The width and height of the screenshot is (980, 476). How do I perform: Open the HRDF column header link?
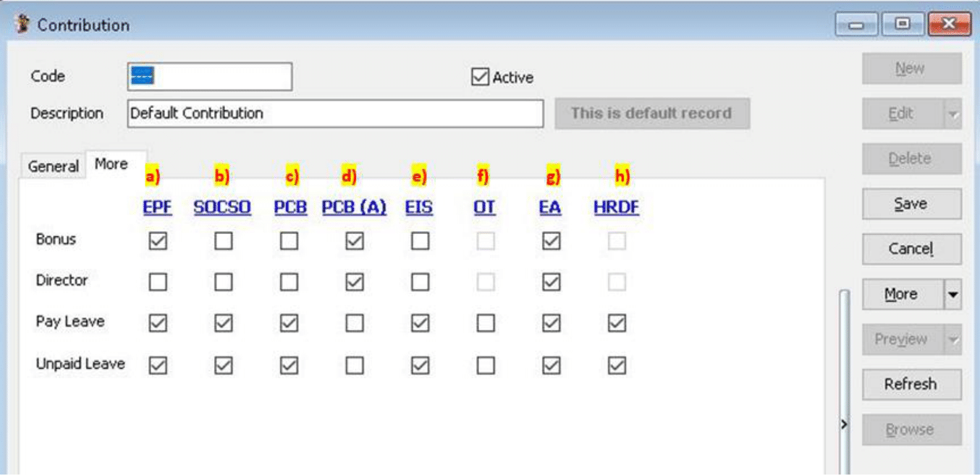click(x=616, y=207)
